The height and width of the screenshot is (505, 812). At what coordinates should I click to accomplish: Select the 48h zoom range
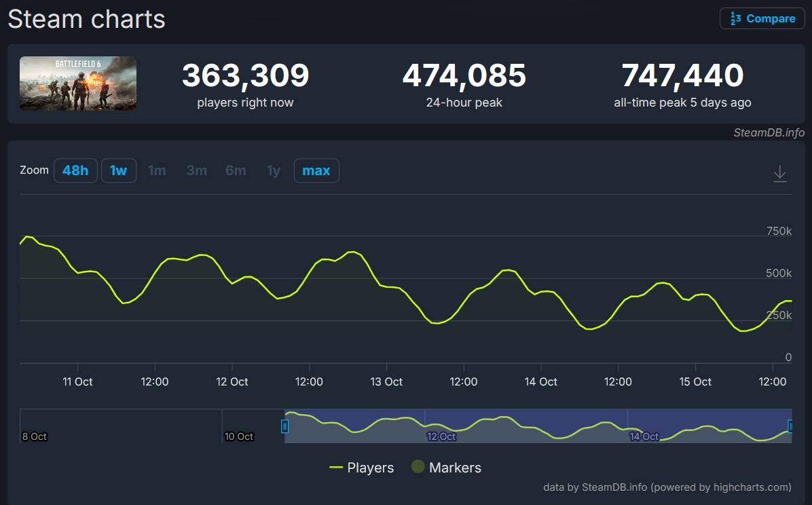75,170
